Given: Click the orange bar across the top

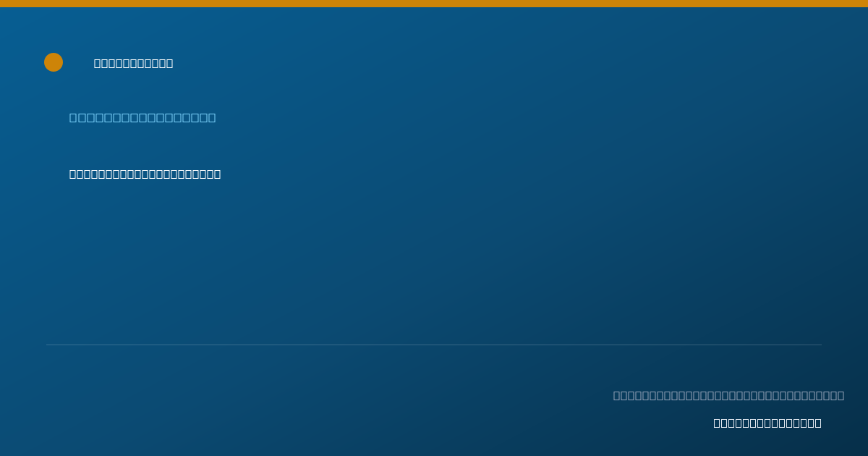Looking at the screenshot, I should (x=434, y=4).
